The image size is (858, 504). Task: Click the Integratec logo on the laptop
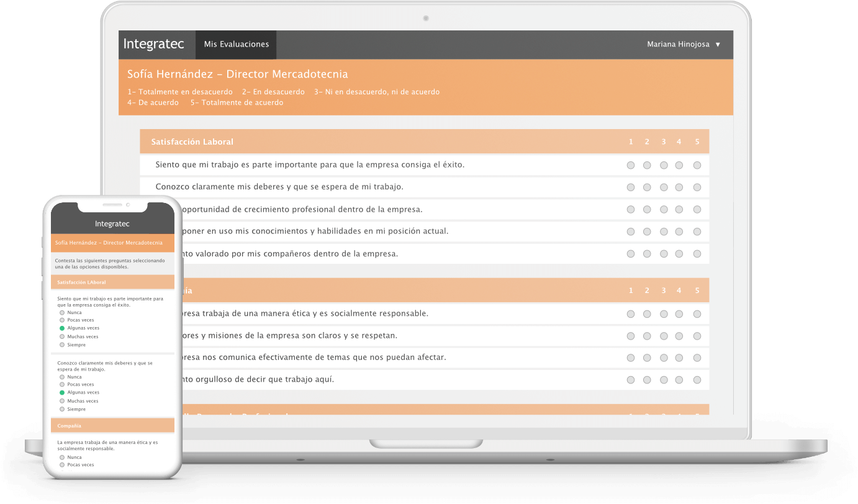[x=154, y=44]
